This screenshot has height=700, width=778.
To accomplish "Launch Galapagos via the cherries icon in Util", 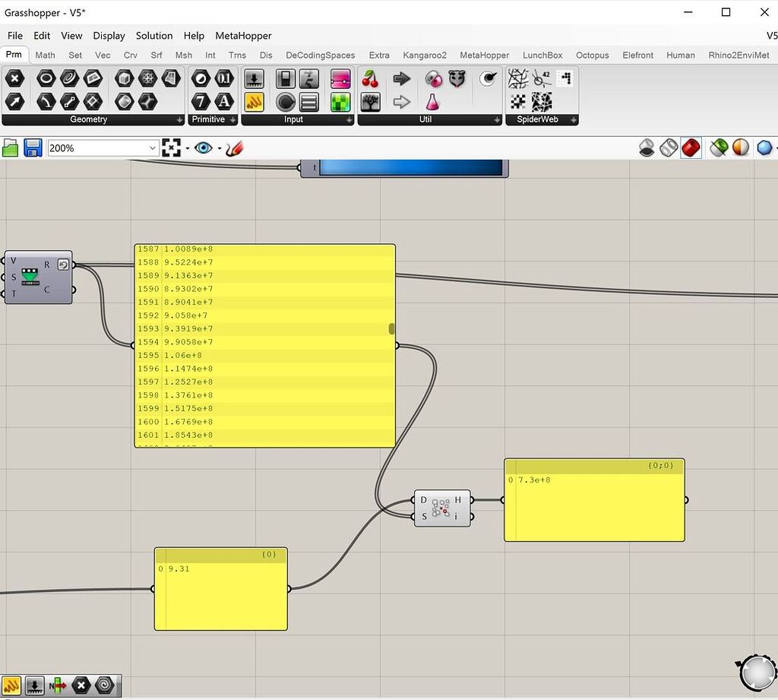I will [x=370, y=78].
